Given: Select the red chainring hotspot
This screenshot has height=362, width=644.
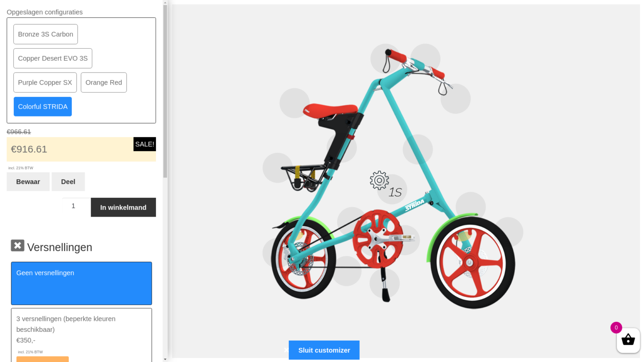Looking at the screenshot, I should pyautogui.click(x=352, y=222).
